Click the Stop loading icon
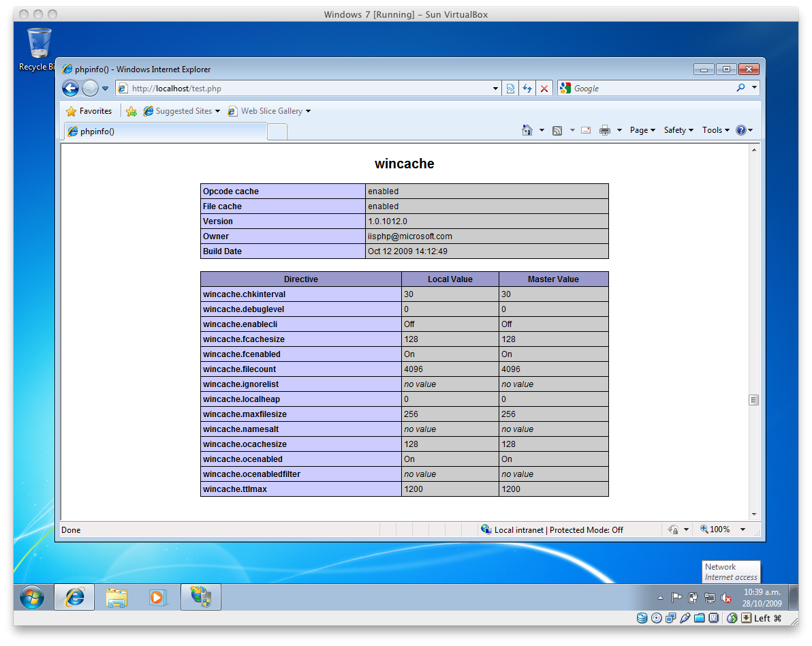Image resolution: width=812 pixels, height=646 pixels. (x=543, y=88)
